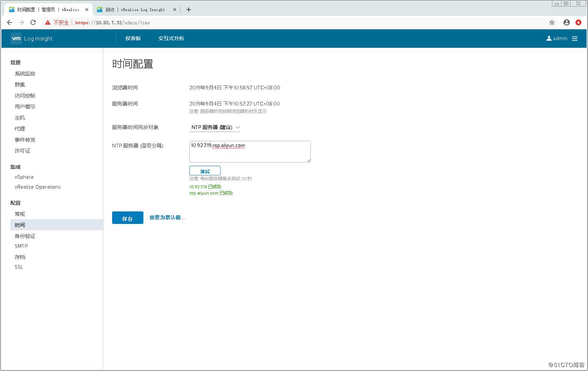Open 存档 in the sidebar
This screenshot has width=588, height=371.
click(x=20, y=257)
